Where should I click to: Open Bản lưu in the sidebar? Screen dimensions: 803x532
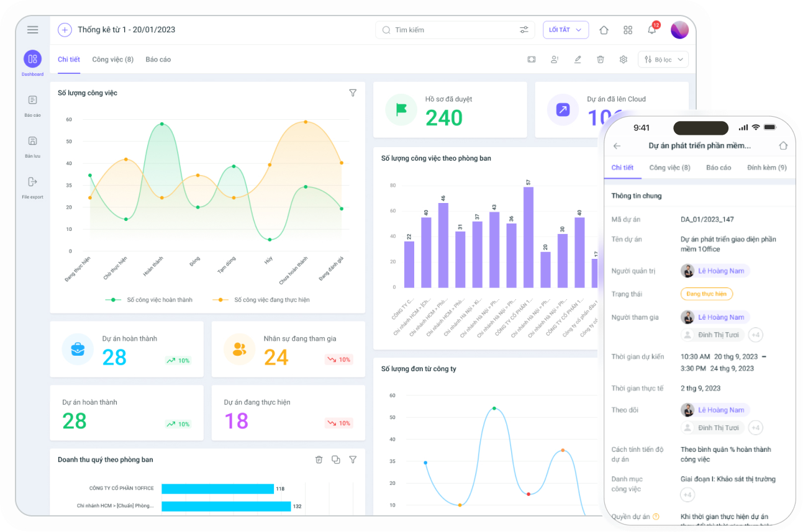33,142
